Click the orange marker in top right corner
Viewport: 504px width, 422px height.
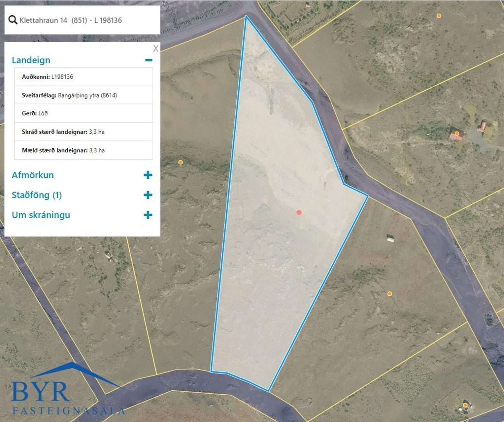click(439, 16)
